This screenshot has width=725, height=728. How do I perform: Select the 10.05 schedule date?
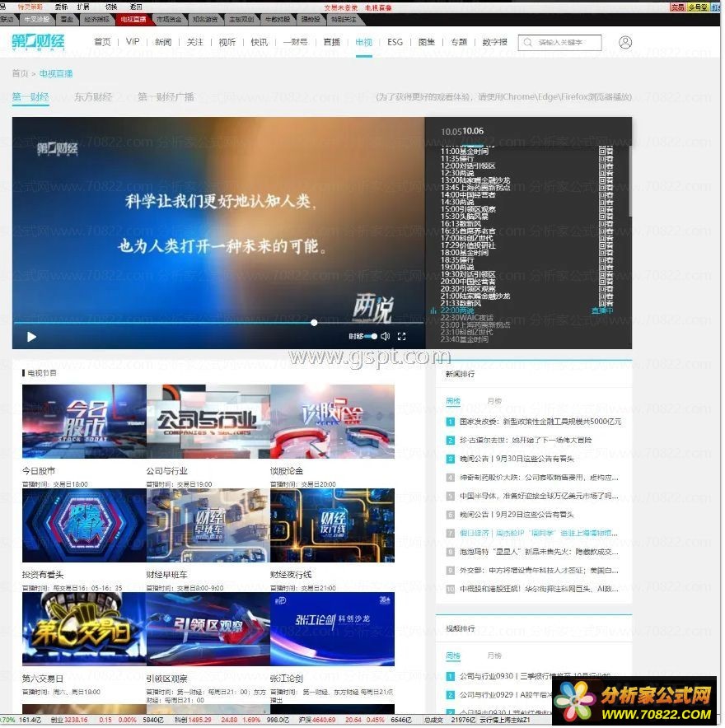click(451, 132)
